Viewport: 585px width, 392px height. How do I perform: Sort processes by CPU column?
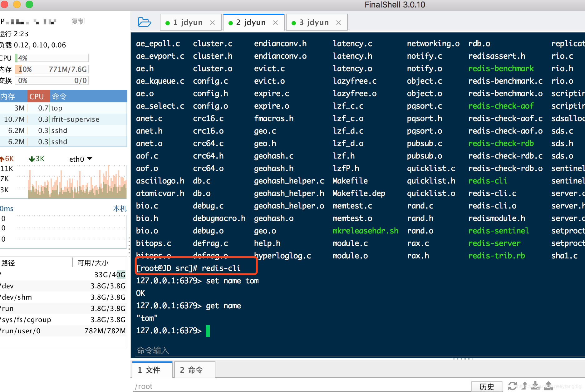tap(39, 96)
